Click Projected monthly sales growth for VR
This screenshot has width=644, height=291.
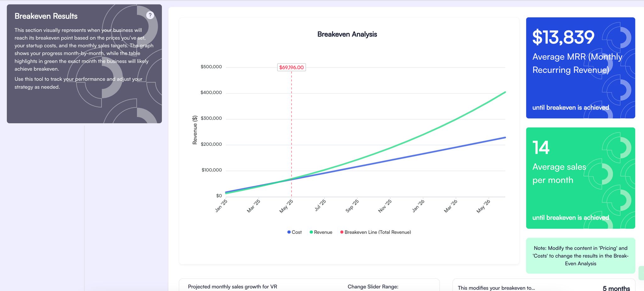tap(232, 287)
